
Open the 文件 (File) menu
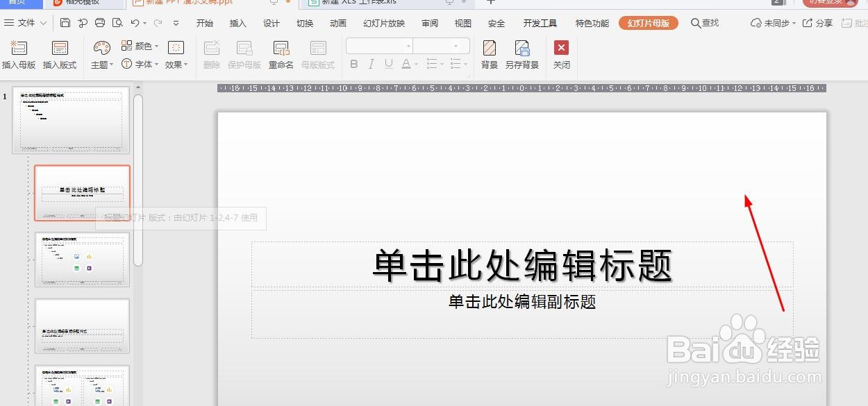click(25, 23)
